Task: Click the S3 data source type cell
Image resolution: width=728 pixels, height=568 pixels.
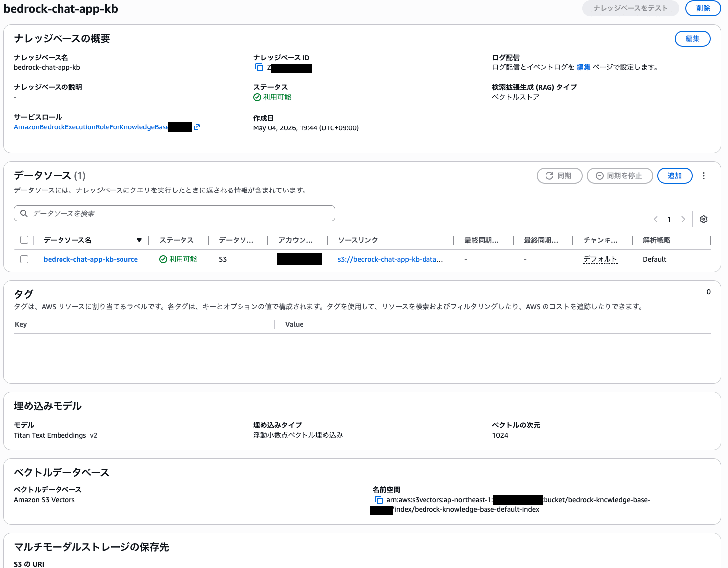Action: (x=223, y=259)
